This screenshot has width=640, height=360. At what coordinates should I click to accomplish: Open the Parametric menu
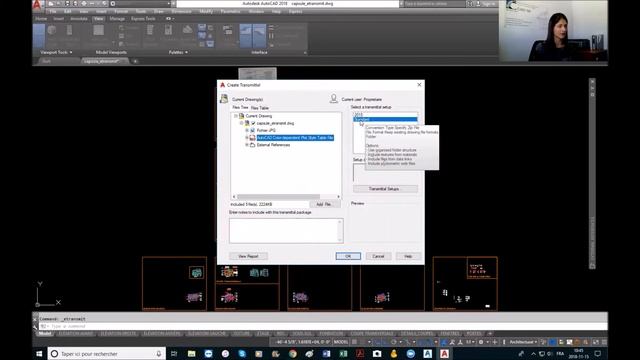(x=231, y=11)
